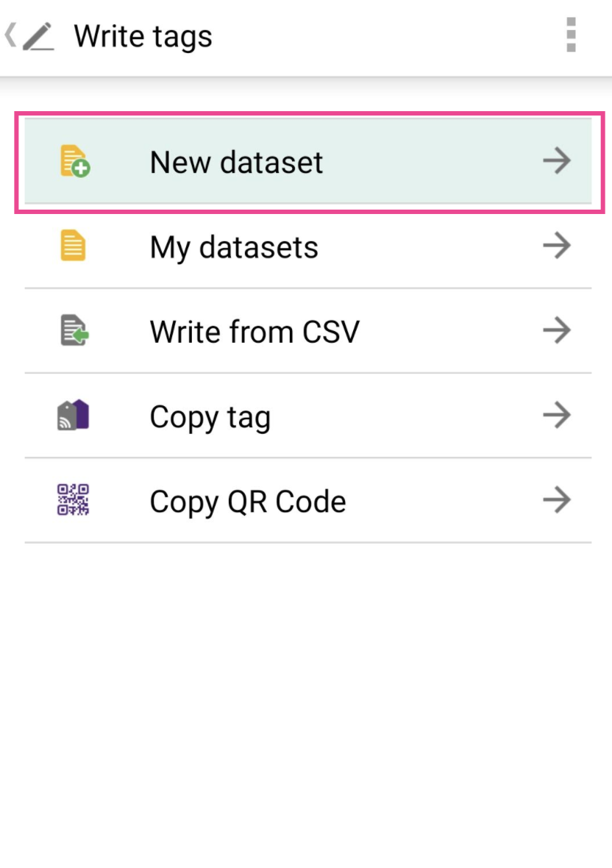Click the Copy tag icon
The image size is (612, 868).
[74, 416]
